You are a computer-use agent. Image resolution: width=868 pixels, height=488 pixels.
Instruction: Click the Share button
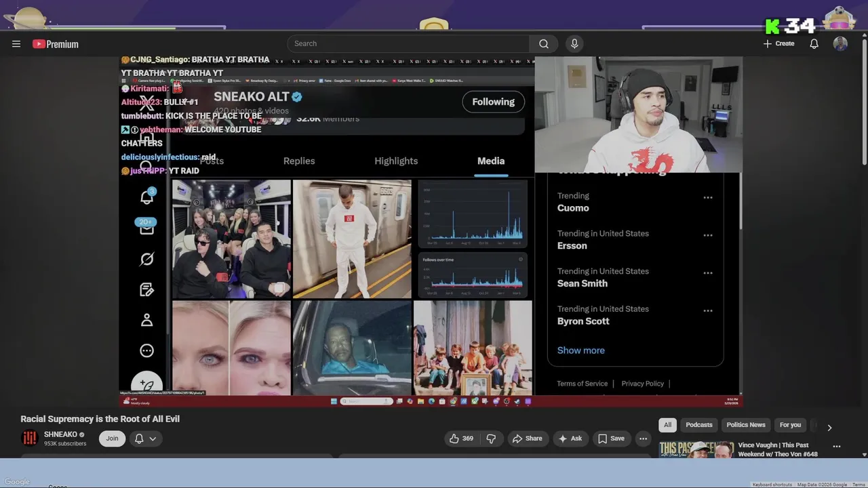pyautogui.click(x=527, y=439)
